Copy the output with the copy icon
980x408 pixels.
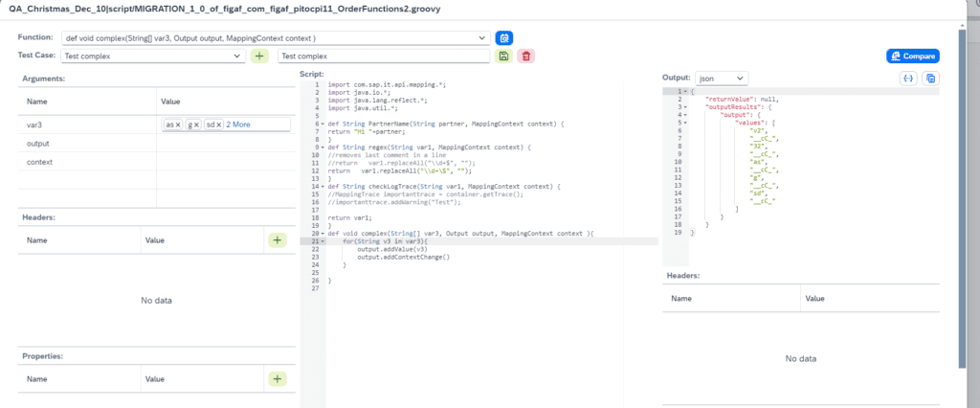[930, 79]
